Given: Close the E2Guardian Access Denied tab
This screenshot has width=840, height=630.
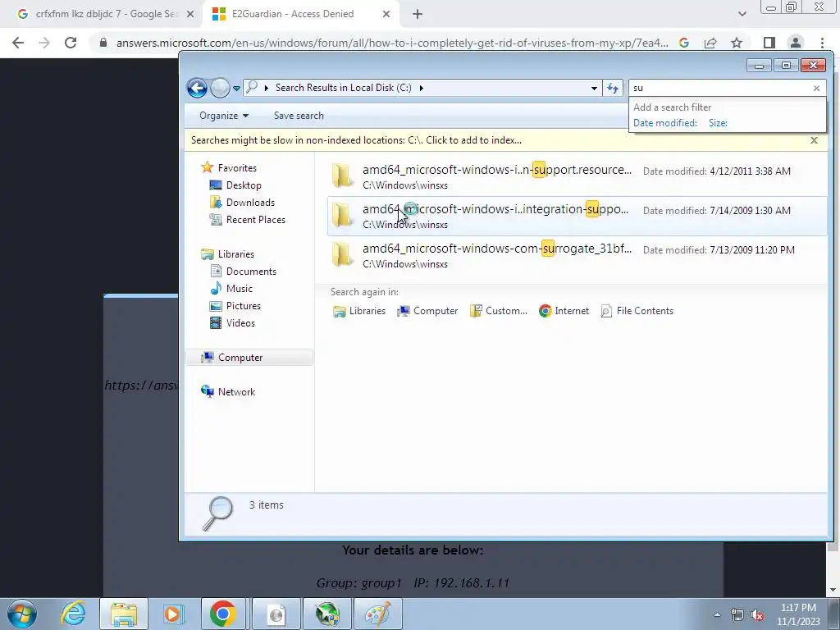Looking at the screenshot, I should point(386,15).
